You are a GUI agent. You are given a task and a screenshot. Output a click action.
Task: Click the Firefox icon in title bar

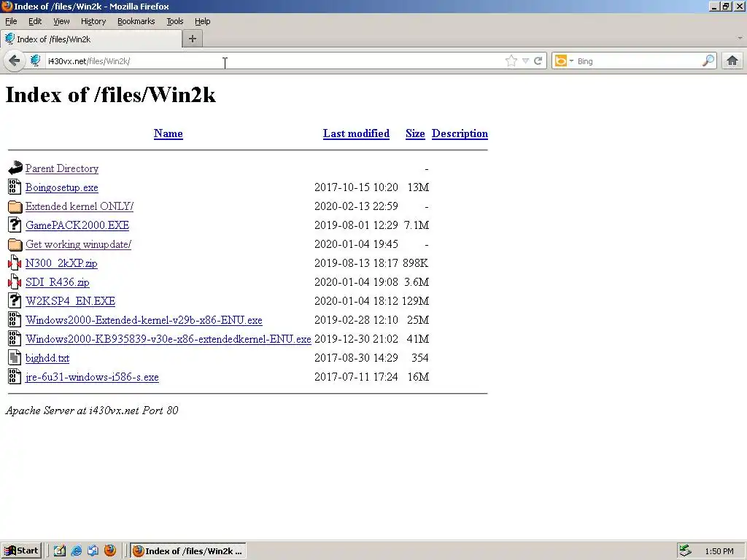pos(7,6)
